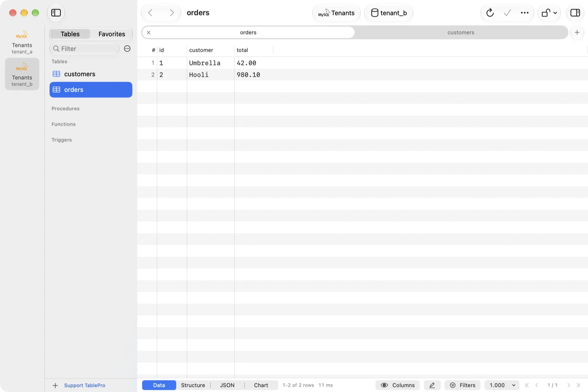Open the customers table in sidebar
The height and width of the screenshot is (392, 588).
(91, 74)
